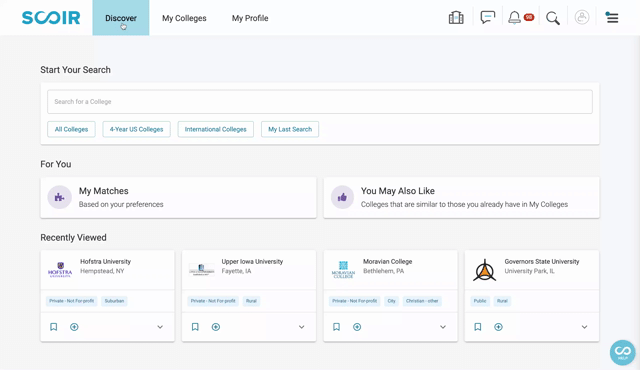Open Governors State University name link

542,261
